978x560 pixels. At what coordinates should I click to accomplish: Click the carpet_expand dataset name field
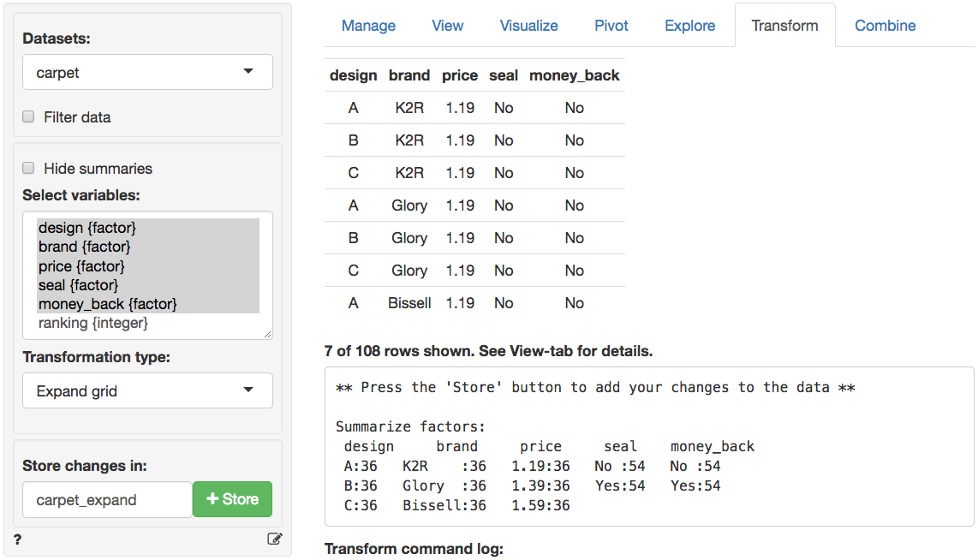[107, 500]
